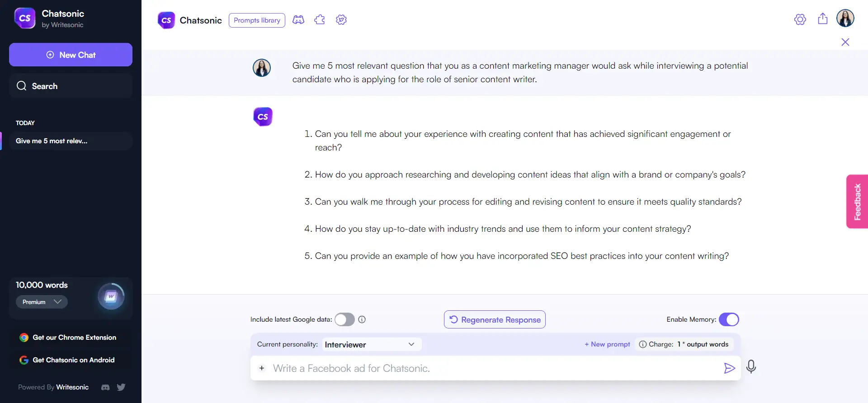Click the Google data info icon

pyautogui.click(x=362, y=319)
